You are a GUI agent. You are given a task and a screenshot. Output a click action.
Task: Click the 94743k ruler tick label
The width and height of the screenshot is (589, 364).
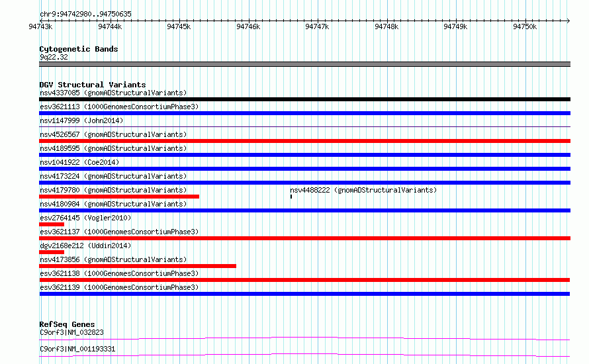tap(40, 26)
